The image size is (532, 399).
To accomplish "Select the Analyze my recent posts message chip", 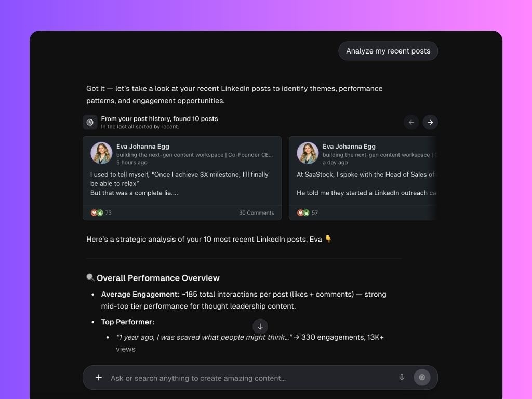I will tap(388, 50).
